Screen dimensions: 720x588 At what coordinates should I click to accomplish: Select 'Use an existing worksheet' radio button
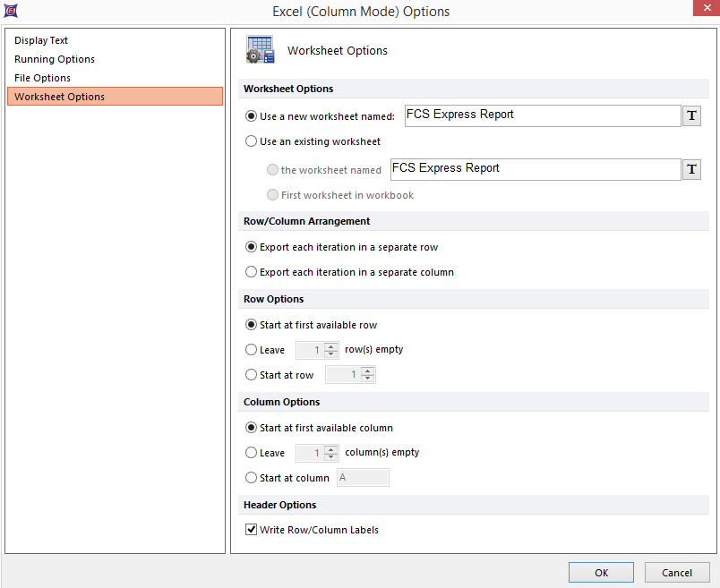252,141
